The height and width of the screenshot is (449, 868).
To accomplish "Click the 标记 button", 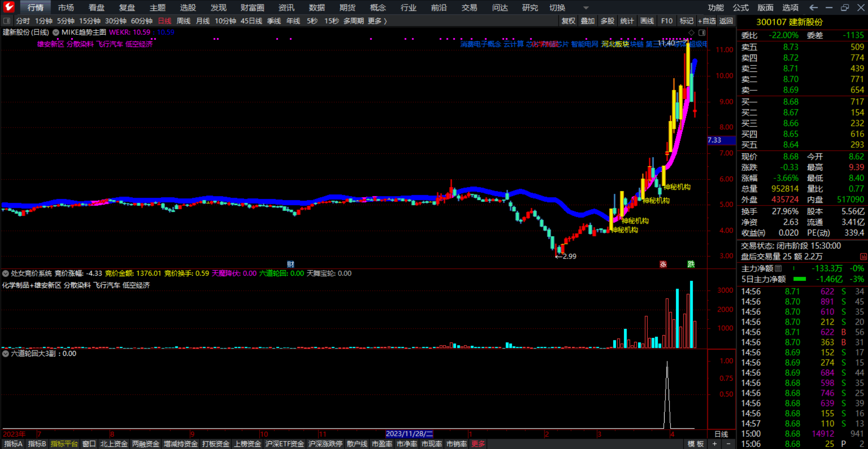I will coord(686,21).
